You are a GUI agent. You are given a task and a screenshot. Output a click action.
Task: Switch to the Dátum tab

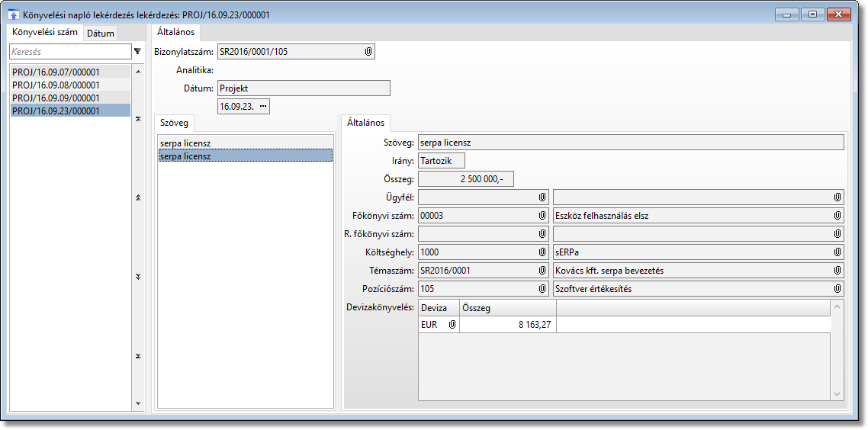pyautogui.click(x=101, y=34)
